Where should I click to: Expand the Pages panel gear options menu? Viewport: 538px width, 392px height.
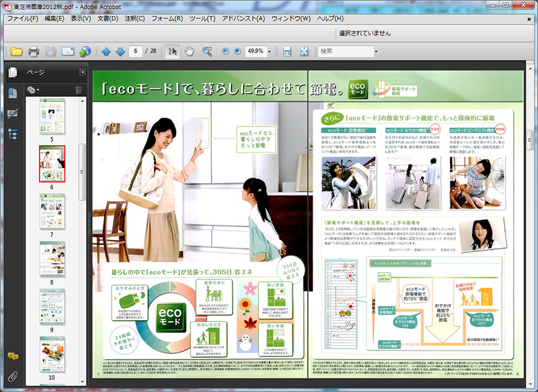tap(32, 90)
